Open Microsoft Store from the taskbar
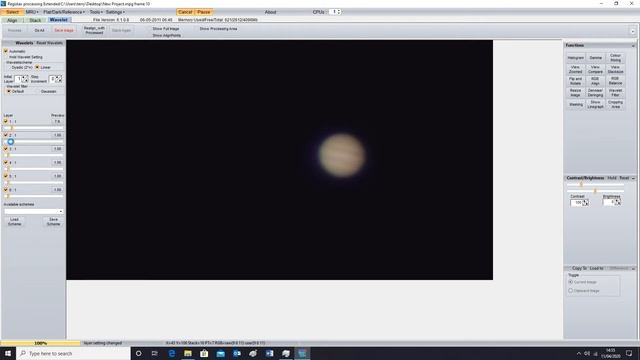The image size is (640, 360). (x=204, y=353)
